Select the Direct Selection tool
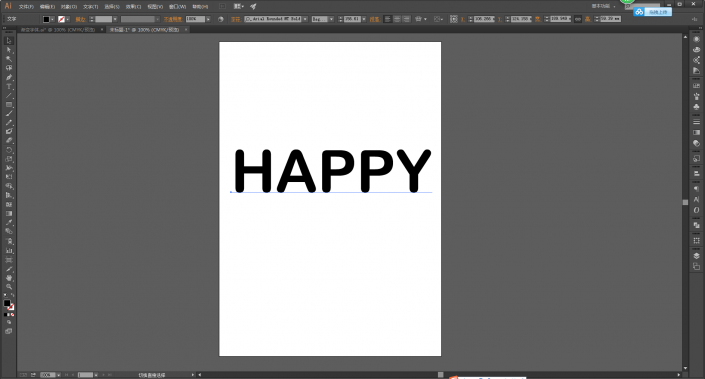The width and height of the screenshot is (705, 379). [x=9, y=49]
